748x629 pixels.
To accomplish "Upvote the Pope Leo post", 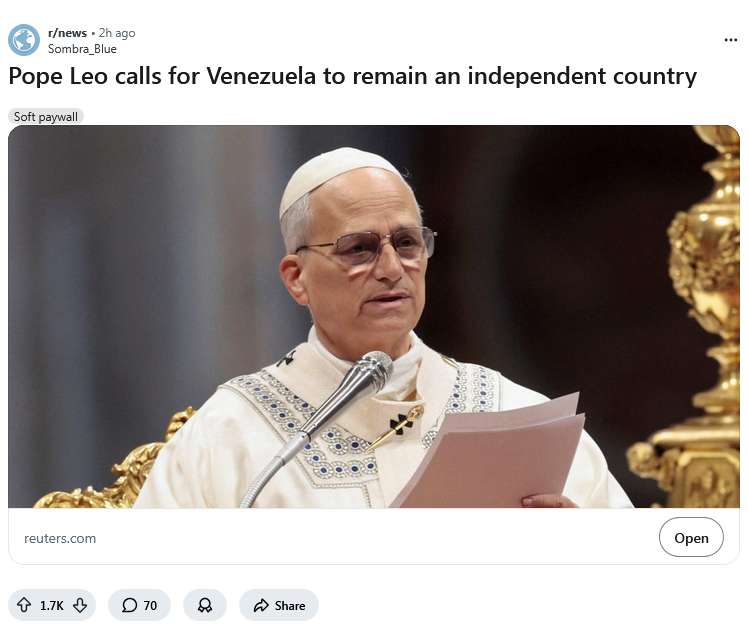I will [x=24, y=605].
